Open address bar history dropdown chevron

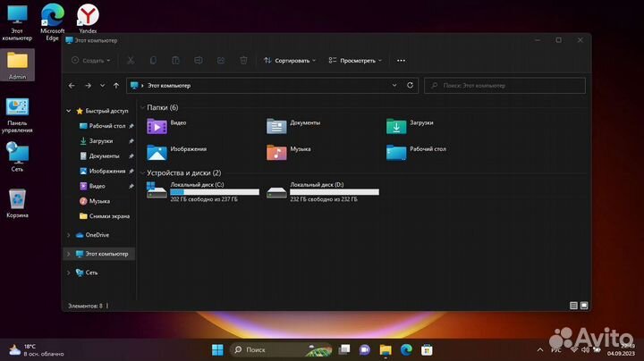pos(394,85)
